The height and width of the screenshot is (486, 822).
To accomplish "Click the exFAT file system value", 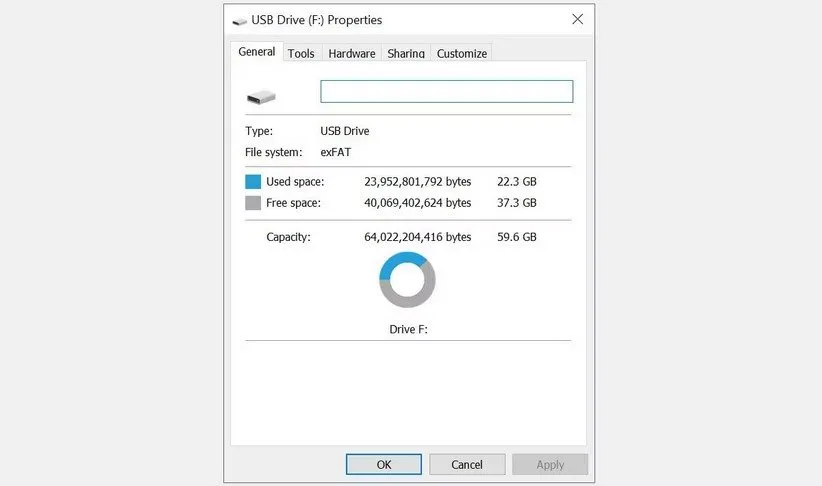I will (336, 152).
